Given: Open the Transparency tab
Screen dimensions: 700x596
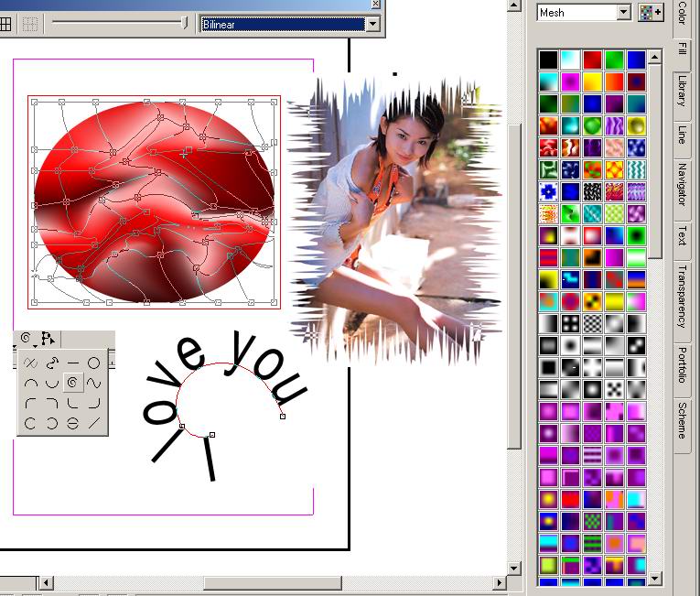Looking at the screenshot, I should (x=682, y=296).
